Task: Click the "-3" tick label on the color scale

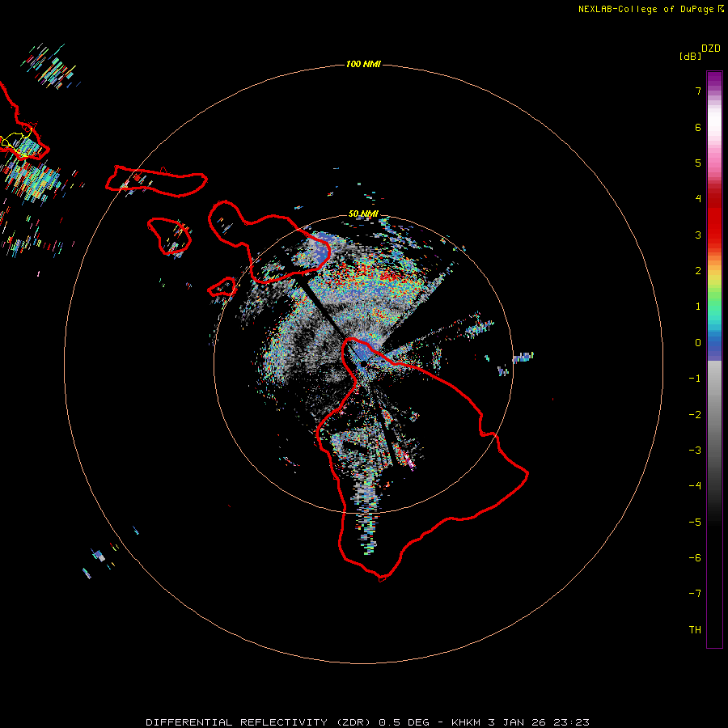Action: tap(695, 451)
